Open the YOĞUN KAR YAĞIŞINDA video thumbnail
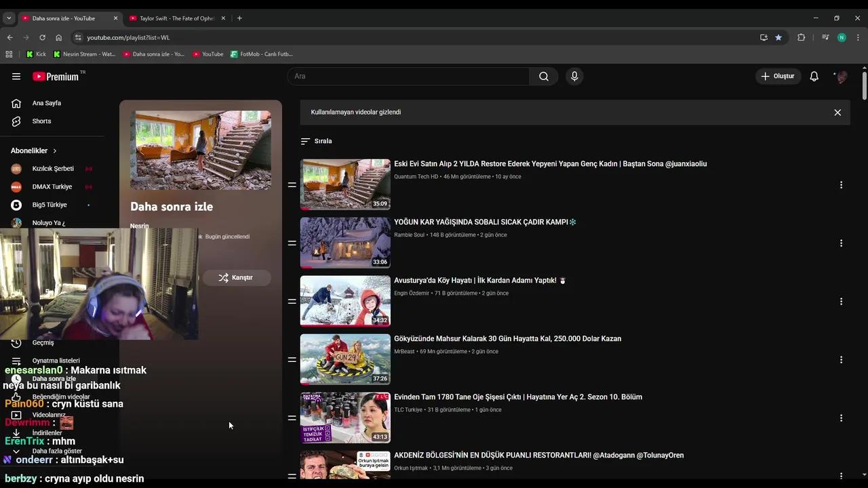The width and height of the screenshot is (868, 488). [345, 242]
